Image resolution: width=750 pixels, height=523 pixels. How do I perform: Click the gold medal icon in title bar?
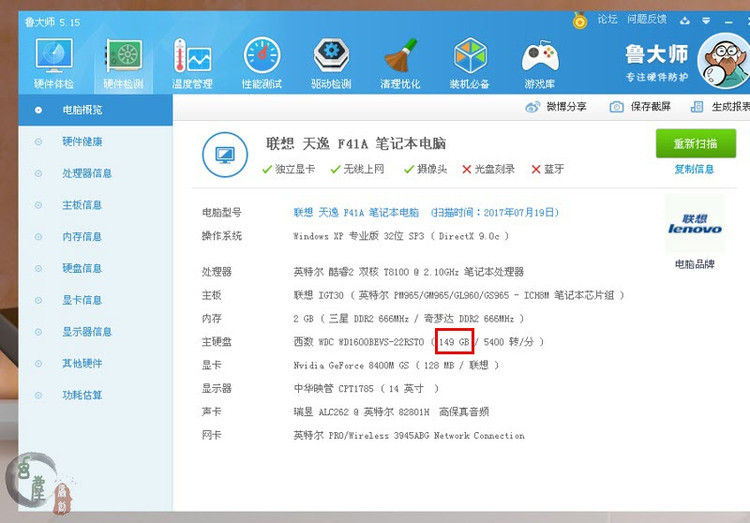point(580,21)
